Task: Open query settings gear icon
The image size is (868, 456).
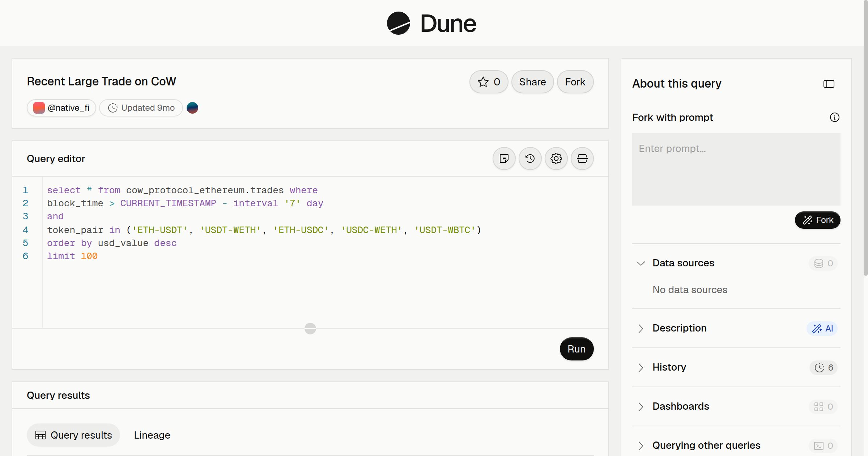Action: pos(556,159)
